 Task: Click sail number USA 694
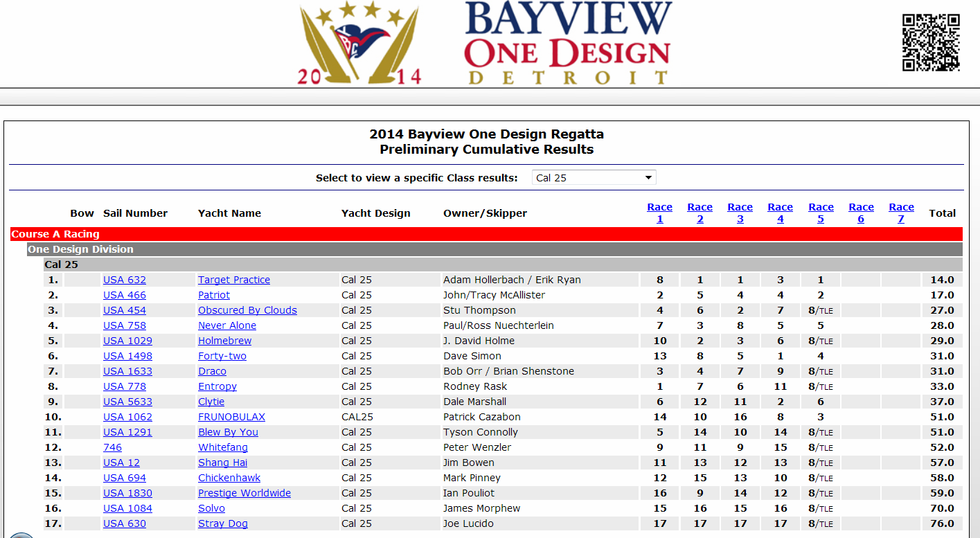tap(125, 478)
